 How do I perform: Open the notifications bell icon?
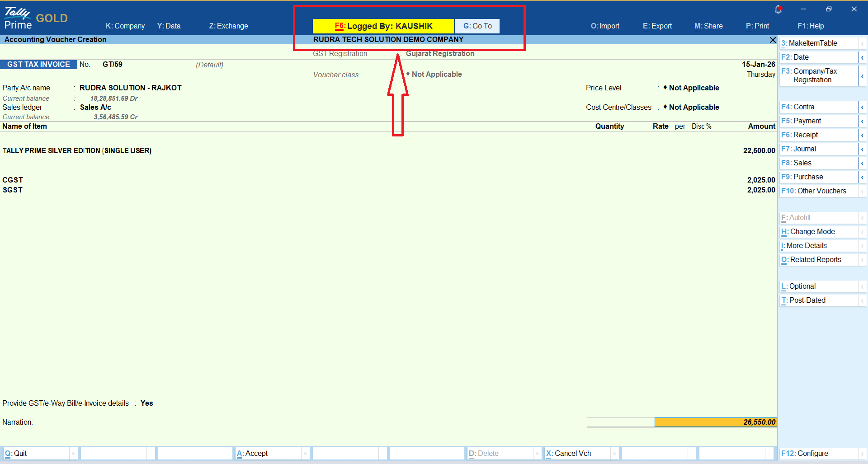[778, 9]
